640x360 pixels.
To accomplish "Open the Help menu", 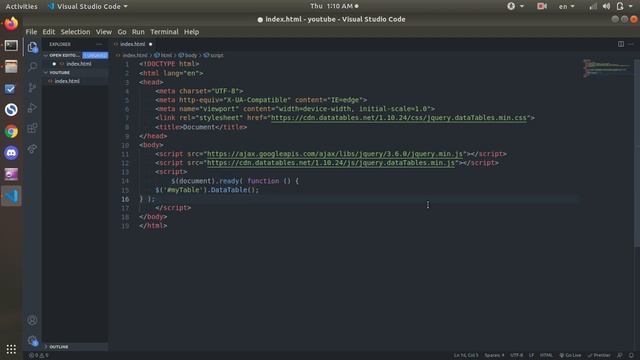I will (x=191, y=32).
